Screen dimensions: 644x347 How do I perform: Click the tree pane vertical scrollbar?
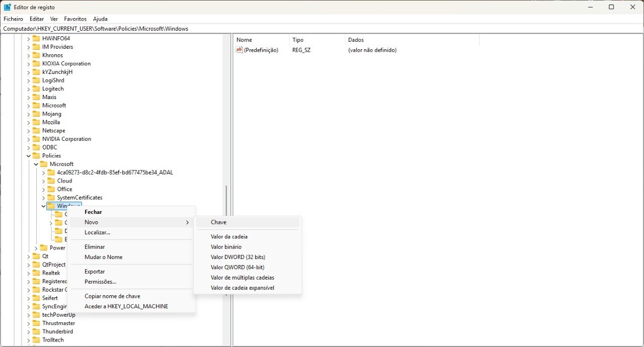coord(226,201)
